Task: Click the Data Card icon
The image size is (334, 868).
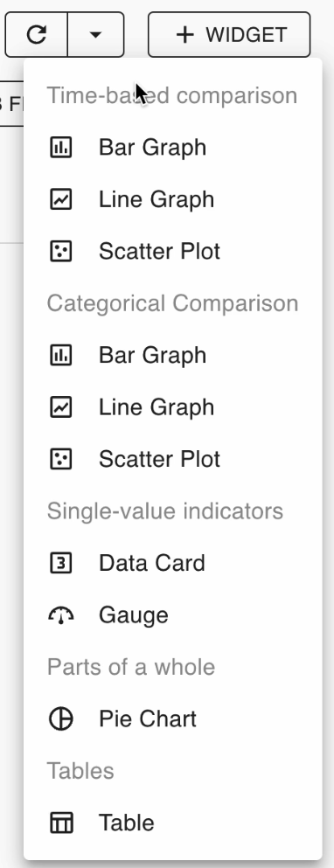Action: [61, 563]
